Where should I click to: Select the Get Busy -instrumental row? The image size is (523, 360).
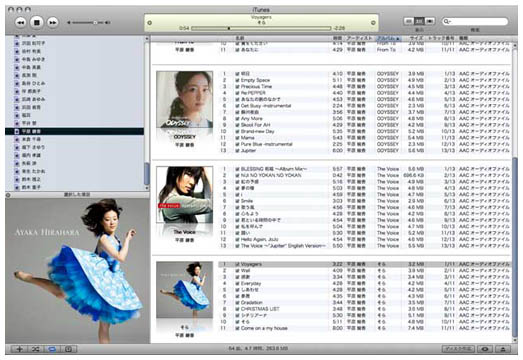(x=365, y=106)
